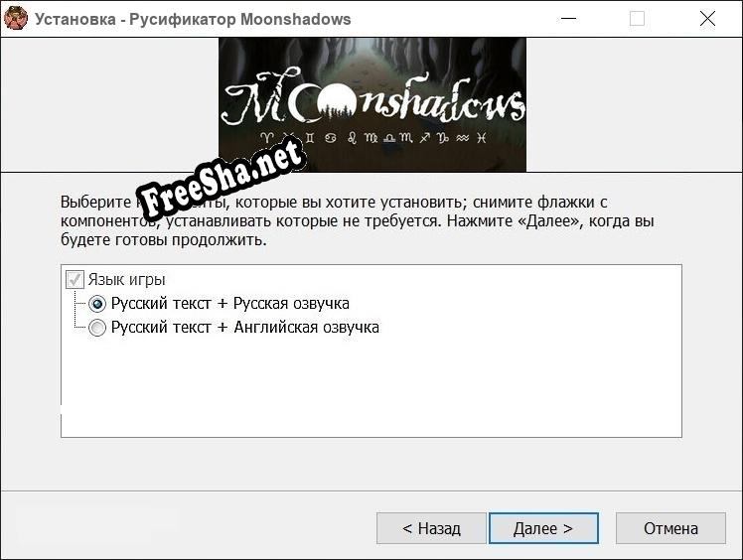Click the Aries zodiac symbol in the banner
This screenshot has width=743, height=560.
[267, 138]
